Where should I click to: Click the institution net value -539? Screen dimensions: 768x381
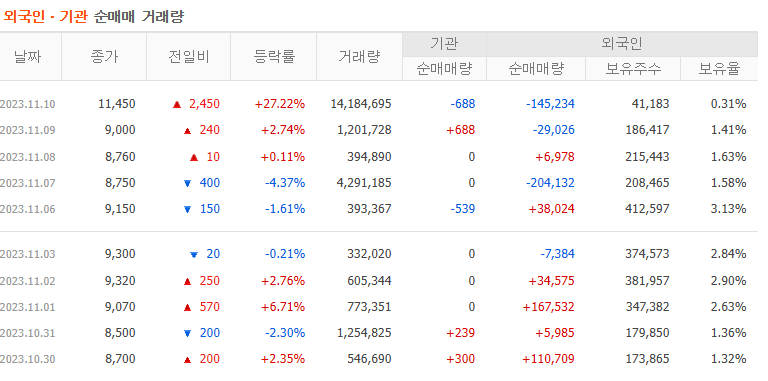coord(463,209)
